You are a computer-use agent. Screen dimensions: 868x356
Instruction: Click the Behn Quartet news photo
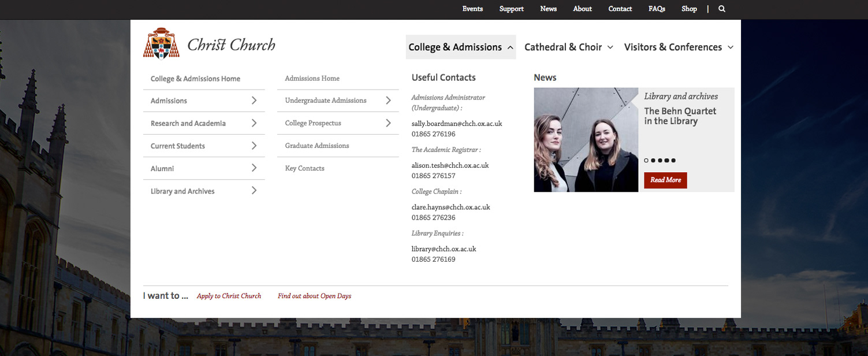click(586, 140)
